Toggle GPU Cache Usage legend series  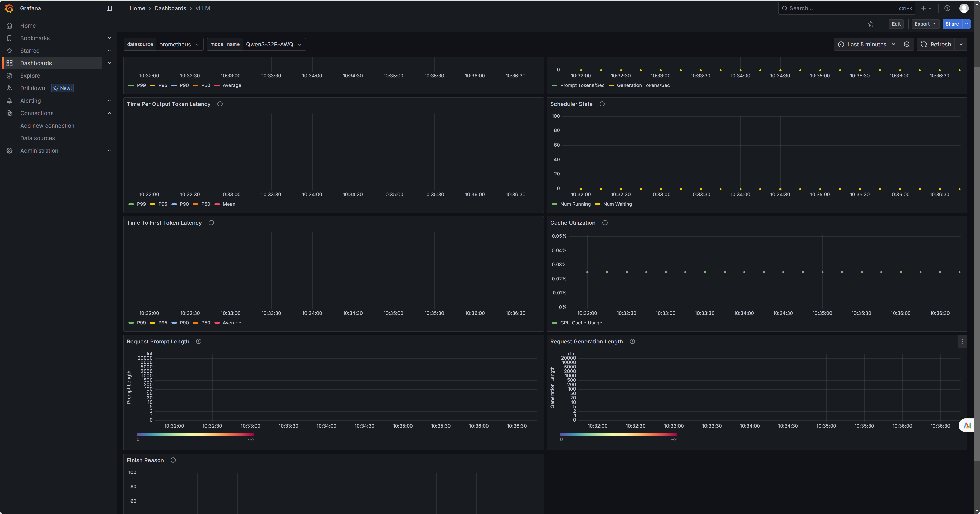(x=580, y=323)
